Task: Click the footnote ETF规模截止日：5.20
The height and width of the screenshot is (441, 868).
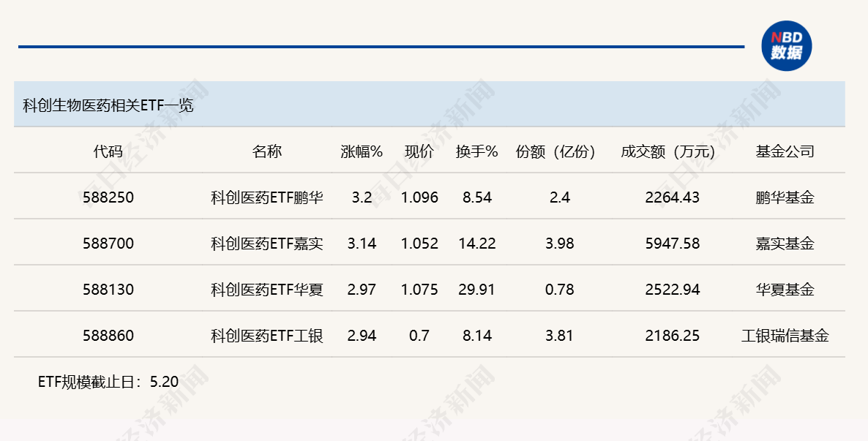Action: point(108,382)
